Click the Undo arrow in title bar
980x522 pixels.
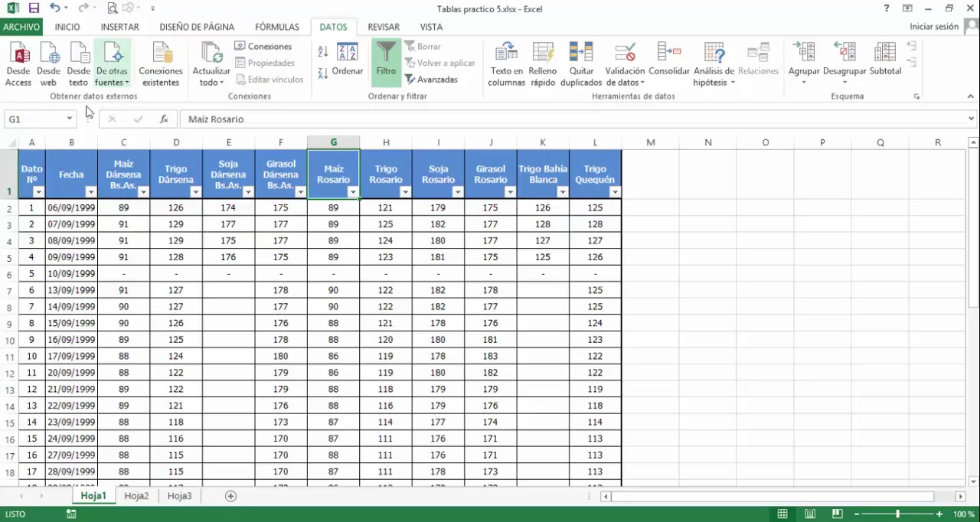pyautogui.click(x=54, y=8)
